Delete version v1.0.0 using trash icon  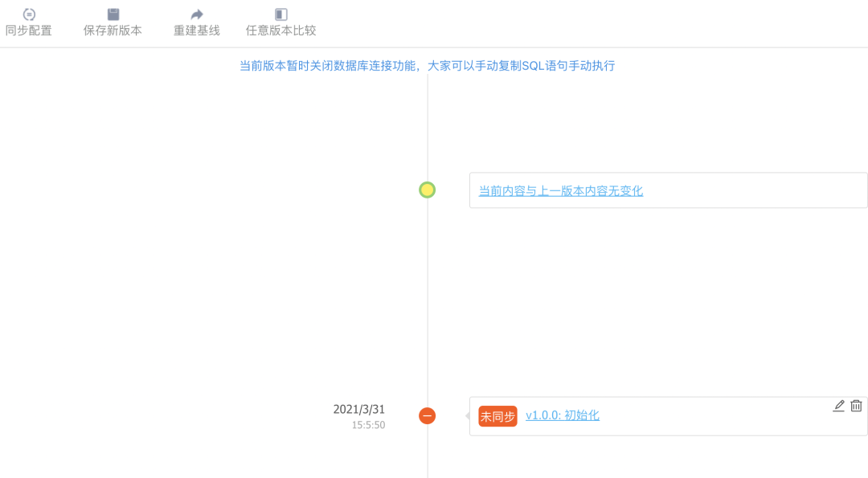point(857,407)
